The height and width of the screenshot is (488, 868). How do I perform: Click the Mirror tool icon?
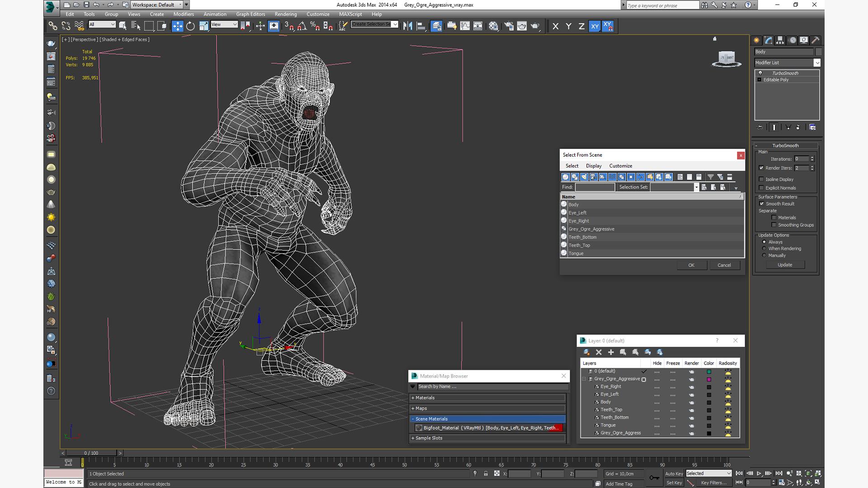tap(407, 26)
